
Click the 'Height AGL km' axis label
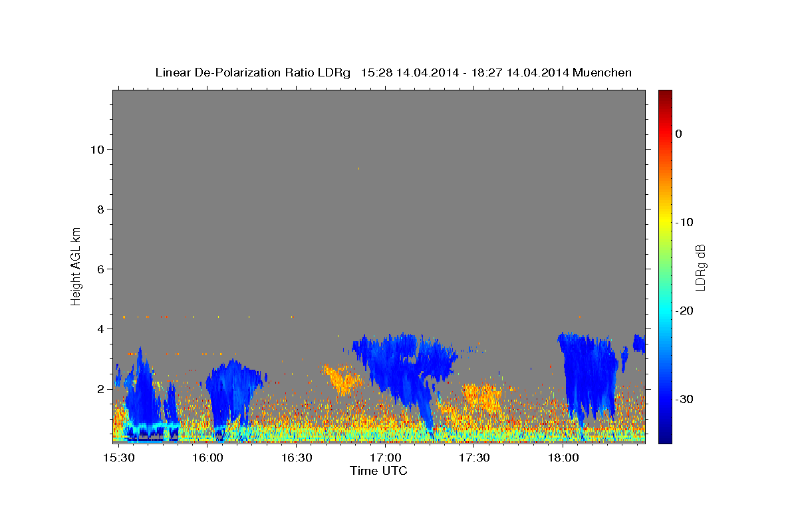click(x=76, y=266)
